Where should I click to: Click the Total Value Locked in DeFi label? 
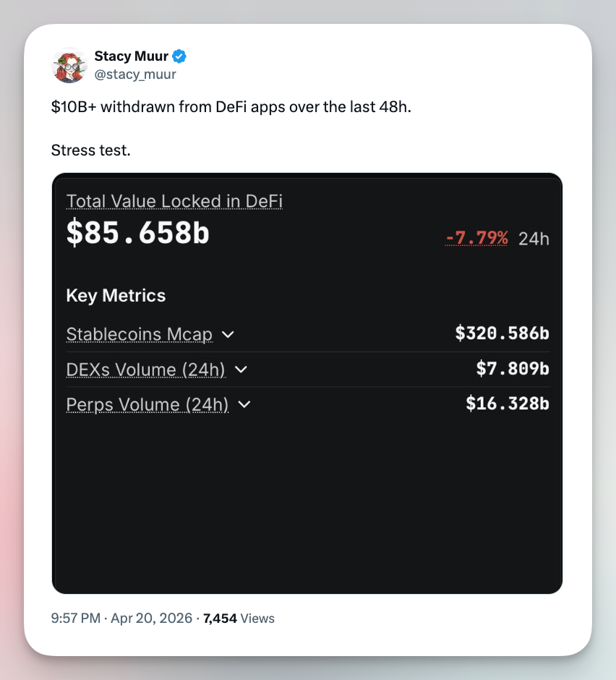pyautogui.click(x=174, y=201)
